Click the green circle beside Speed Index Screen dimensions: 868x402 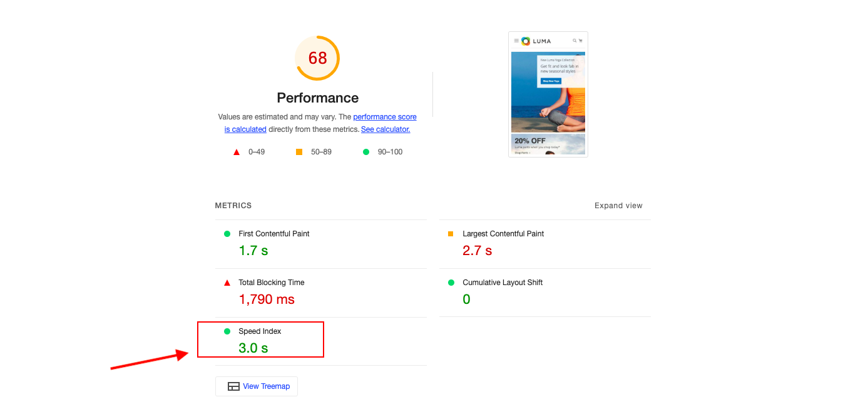click(227, 331)
